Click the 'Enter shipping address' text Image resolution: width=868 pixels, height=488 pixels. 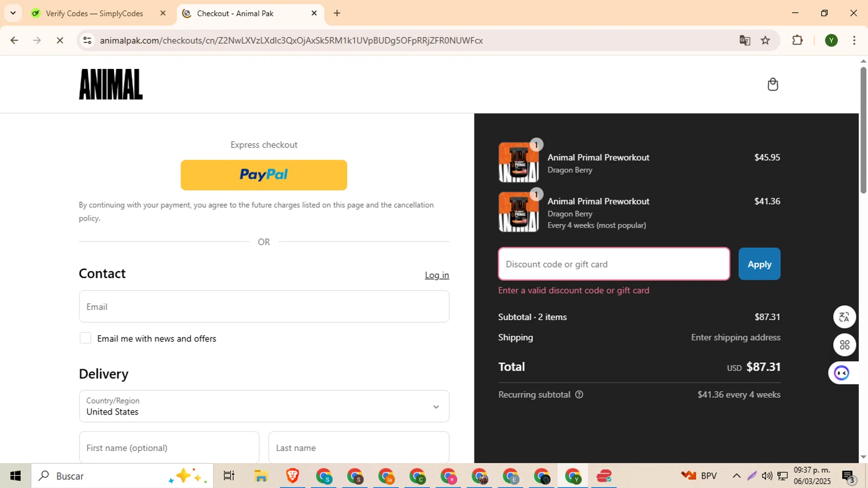point(735,337)
